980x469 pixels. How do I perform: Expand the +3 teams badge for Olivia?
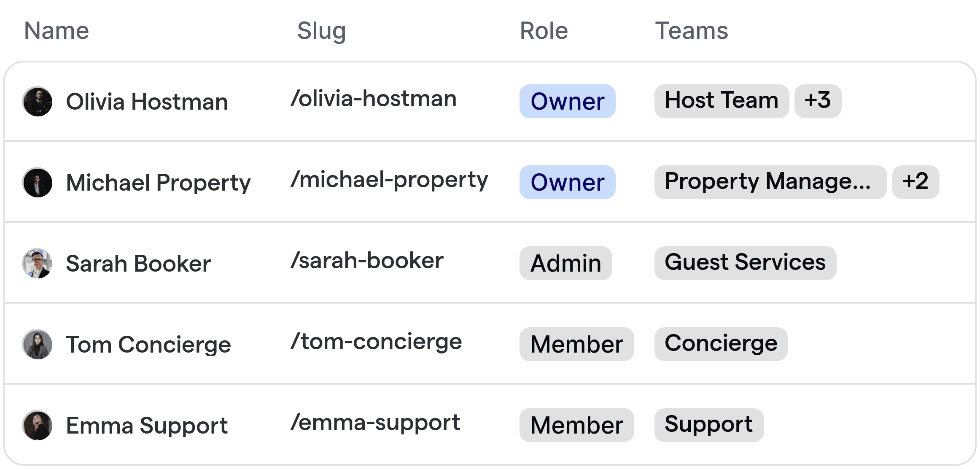click(818, 101)
